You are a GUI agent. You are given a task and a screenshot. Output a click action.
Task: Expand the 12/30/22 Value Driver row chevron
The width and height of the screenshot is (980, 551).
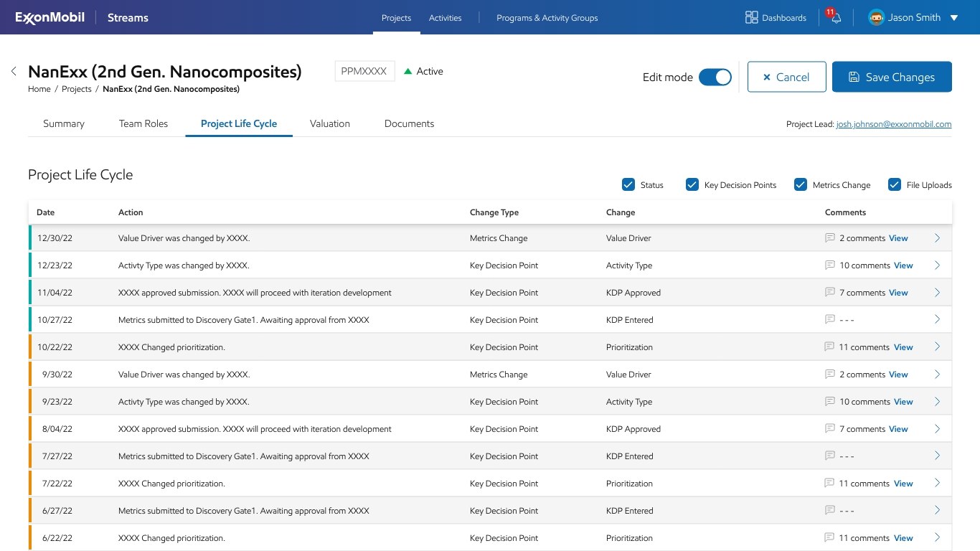(937, 237)
